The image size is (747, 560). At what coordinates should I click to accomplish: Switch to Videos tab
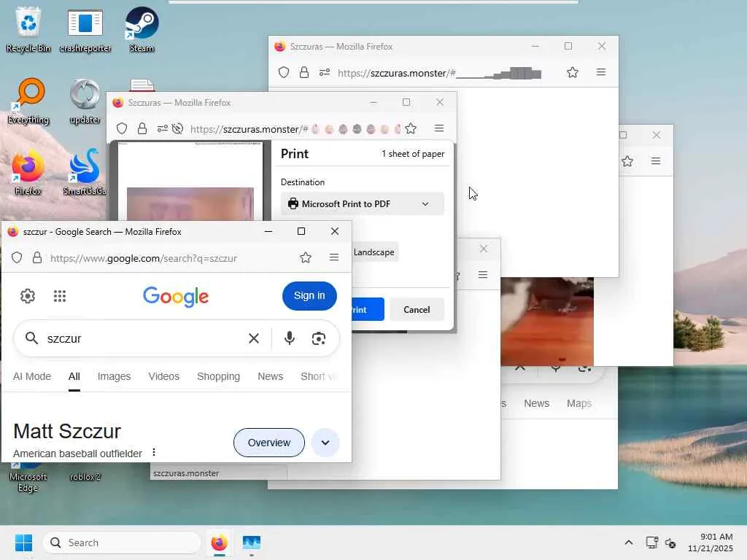pyautogui.click(x=164, y=376)
